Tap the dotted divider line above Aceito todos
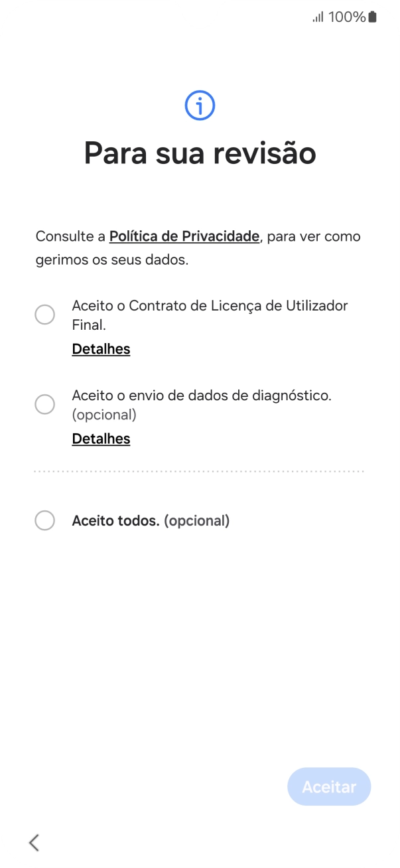Screen dimensions: 400x868 click(x=200, y=471)
